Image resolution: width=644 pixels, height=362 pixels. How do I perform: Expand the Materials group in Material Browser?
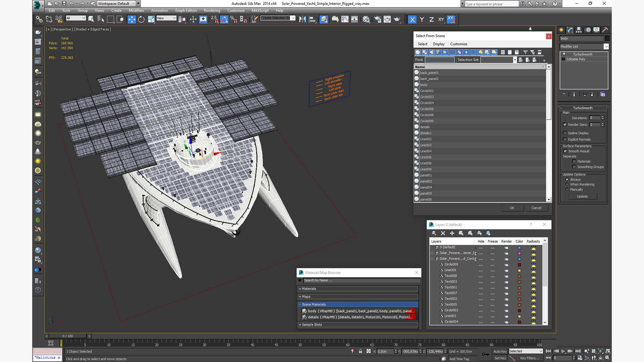tap(358, 289)
